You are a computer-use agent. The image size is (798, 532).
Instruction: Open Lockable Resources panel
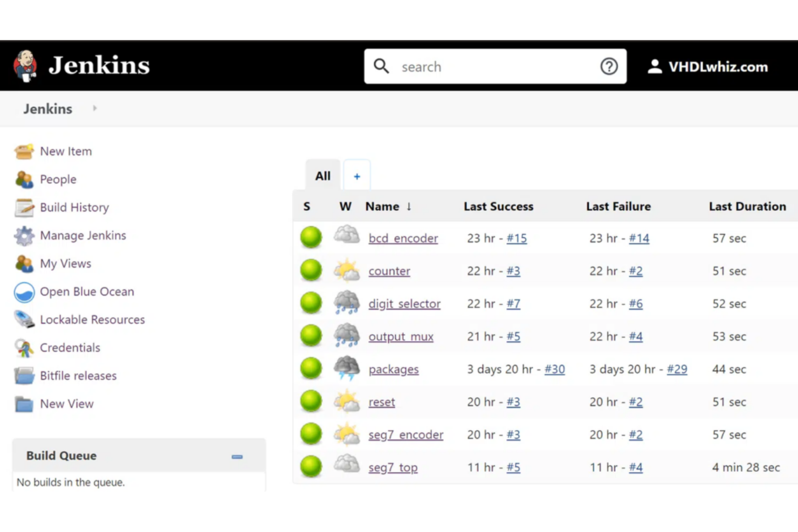pyautogui.click(x=92, y=320)
